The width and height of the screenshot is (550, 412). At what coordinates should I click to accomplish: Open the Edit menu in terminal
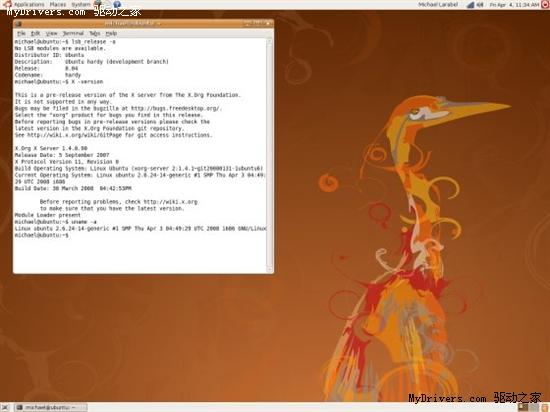35,33
